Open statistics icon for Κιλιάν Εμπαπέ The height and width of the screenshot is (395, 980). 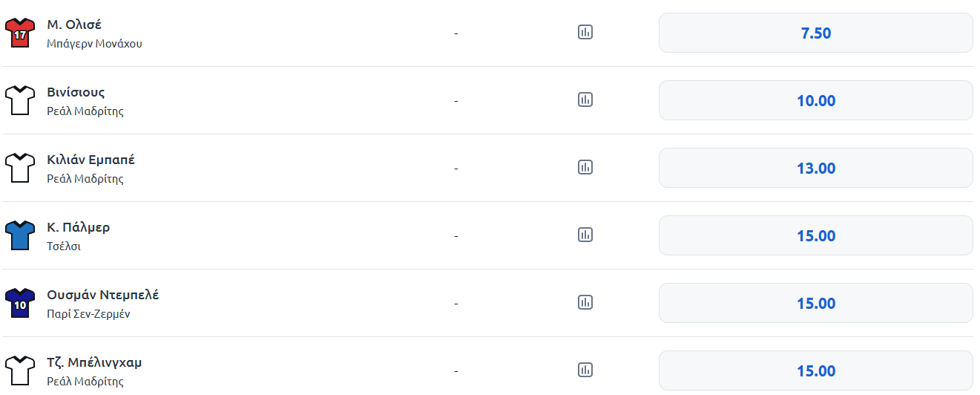point(585,167)
